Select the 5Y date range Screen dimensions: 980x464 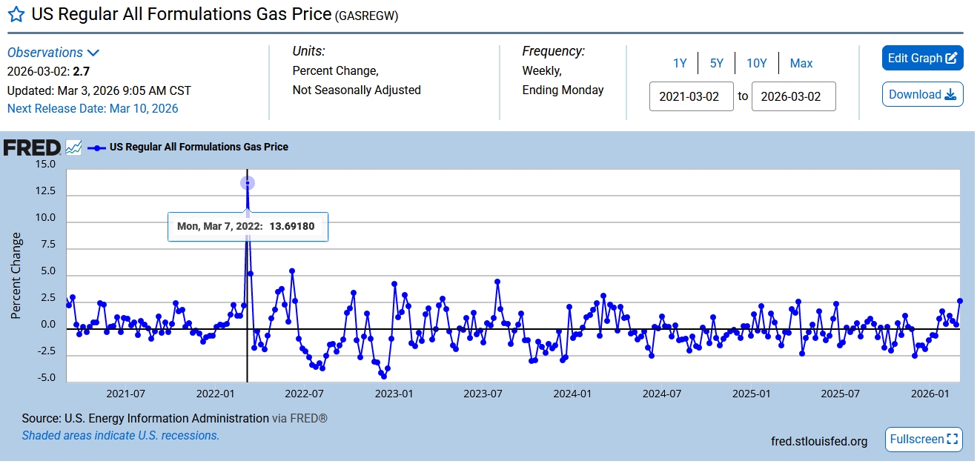coord(716,64)
